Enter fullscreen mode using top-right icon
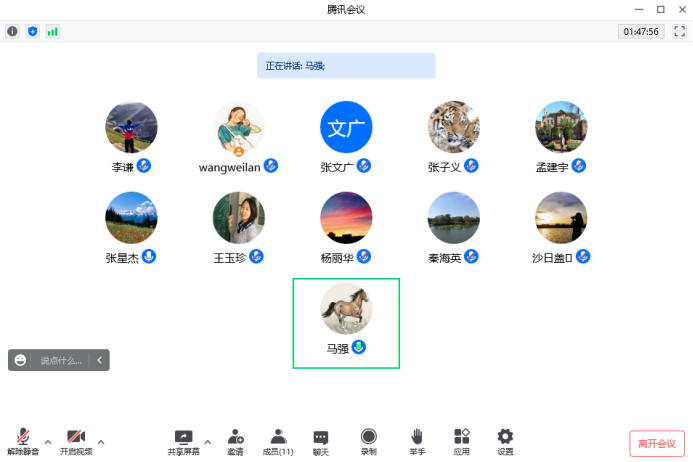 [x=679, y=31]
